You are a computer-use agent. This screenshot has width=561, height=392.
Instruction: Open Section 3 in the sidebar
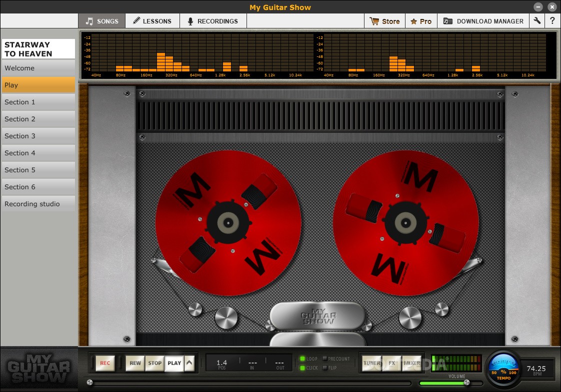(38, 136)
